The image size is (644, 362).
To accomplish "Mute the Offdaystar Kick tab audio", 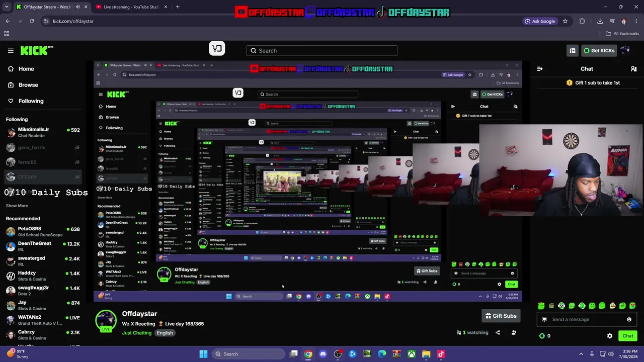I will (77, 7).
